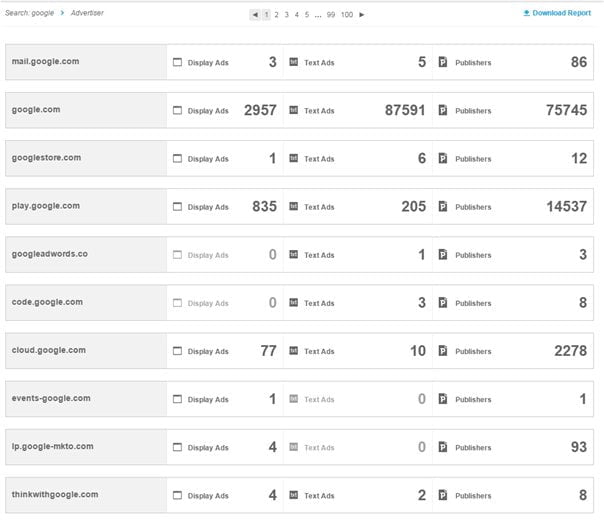This screenshot has height=524, width=604.
Task: Click the Text Ads icon for thinkwithgoogle.com
Action: coord(294,495)
